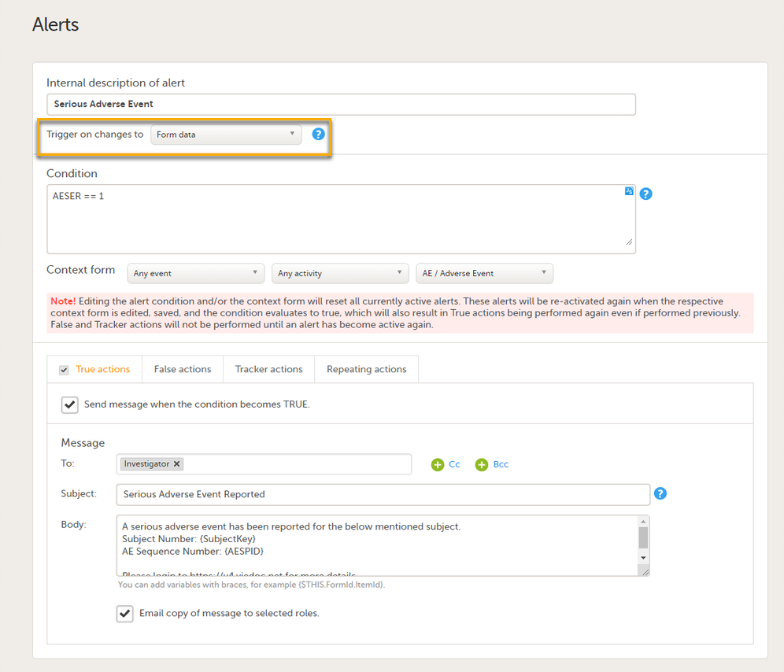Uncheck Send message when condition becomes TRUE
The width and height of the screenshot is (784, 672).
[70, 404]
